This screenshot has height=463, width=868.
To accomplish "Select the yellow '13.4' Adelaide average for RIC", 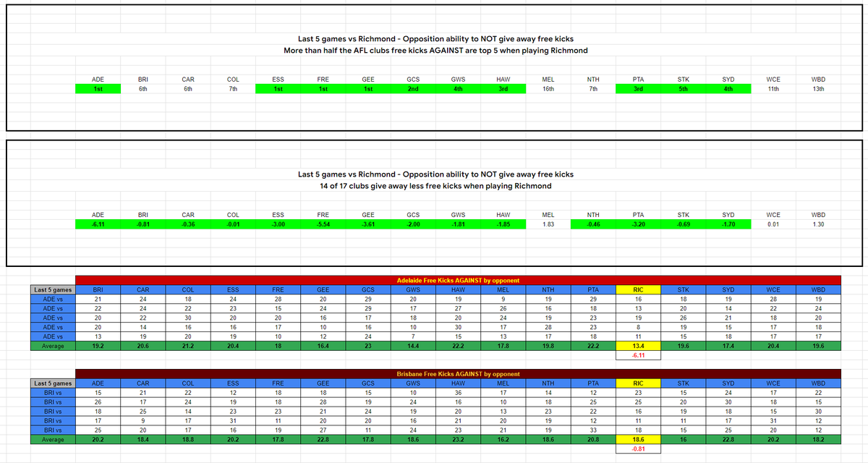I will click(x=638, y=346).
